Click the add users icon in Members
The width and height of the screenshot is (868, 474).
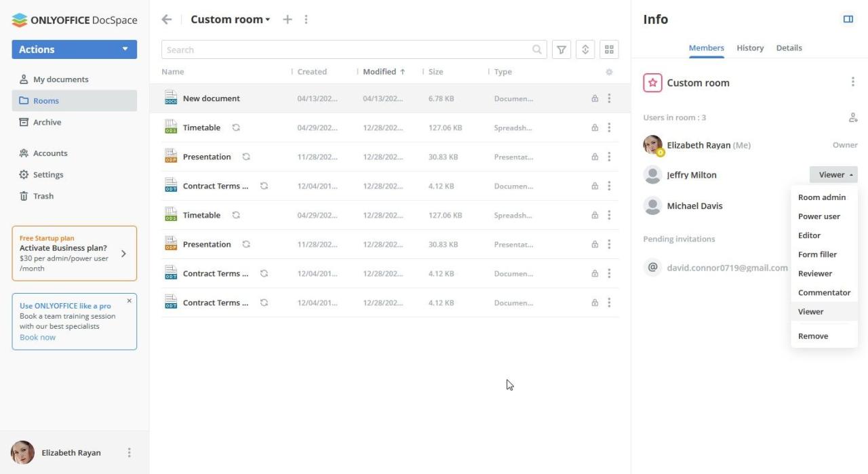(853, 117)
